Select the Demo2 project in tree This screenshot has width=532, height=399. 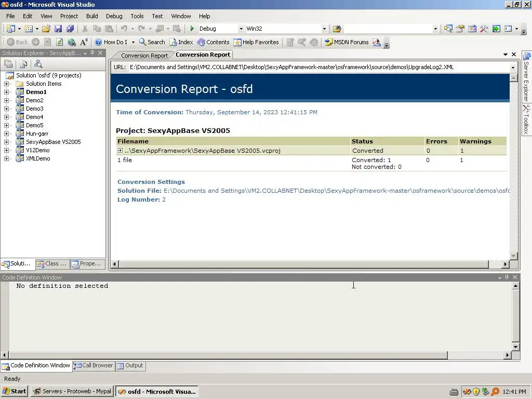click(35, 100)
